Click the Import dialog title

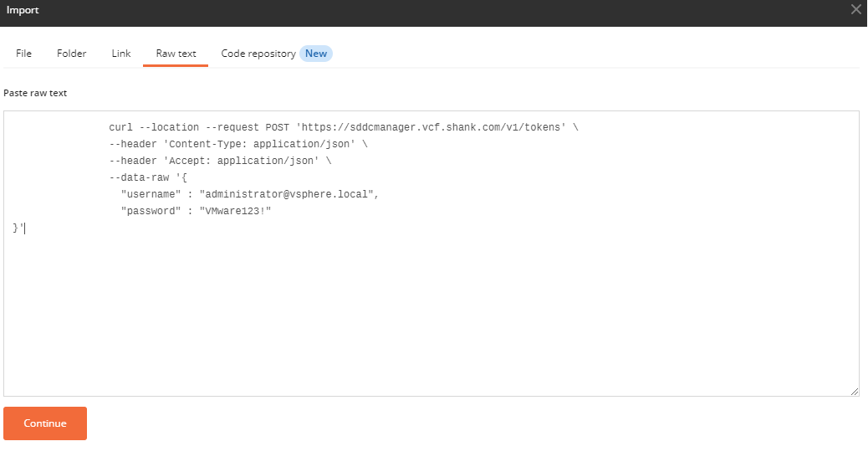click(23, 10)
